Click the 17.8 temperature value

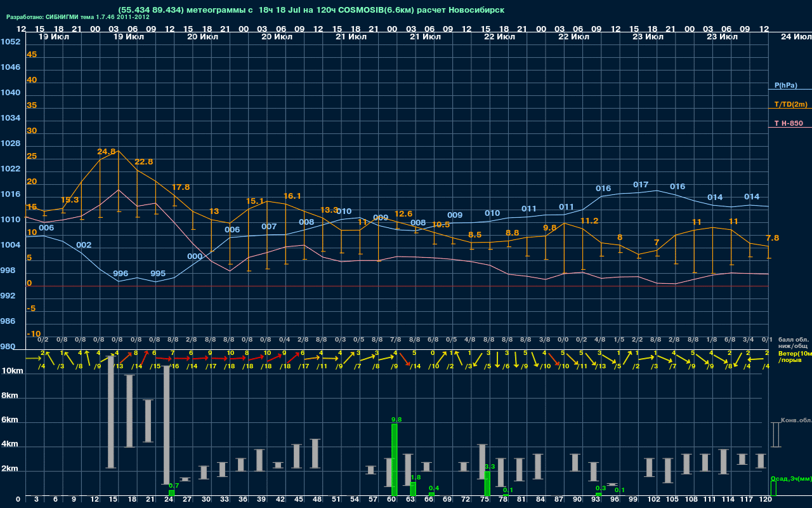tap(181, 187)
